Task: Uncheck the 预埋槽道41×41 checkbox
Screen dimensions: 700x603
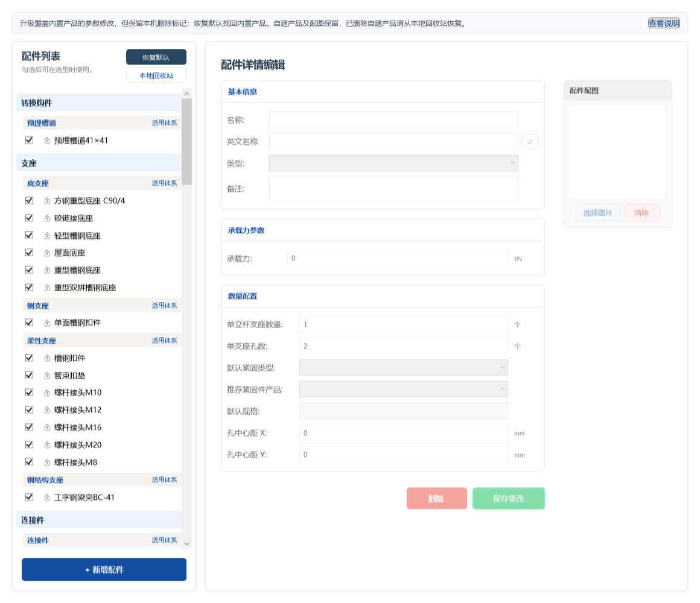Action: [30, 140]
